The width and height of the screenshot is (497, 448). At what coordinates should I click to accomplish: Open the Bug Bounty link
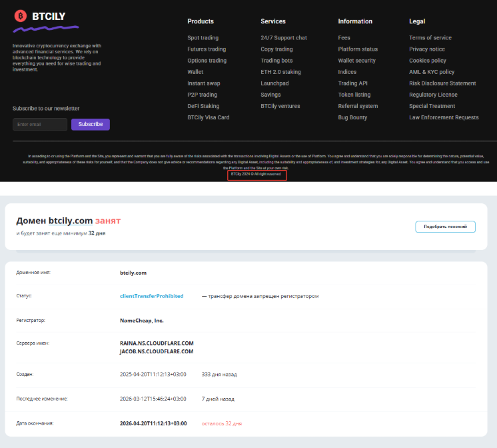coord(352,117)
